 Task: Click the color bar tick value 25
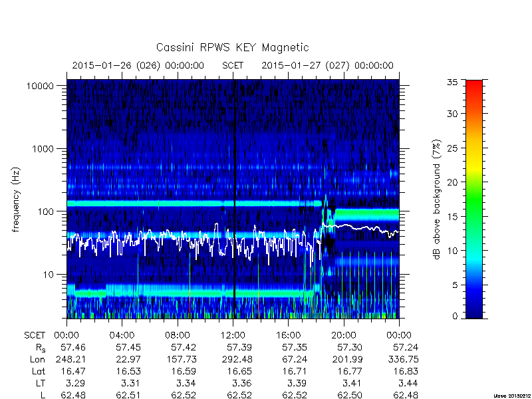452,148
